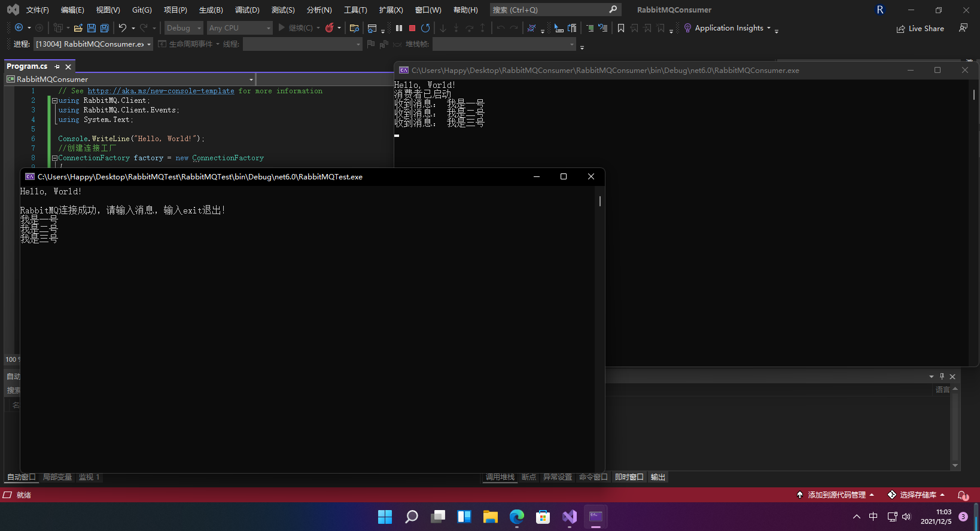
Task: Switch to the 调用堆栈 tab
Action: coord(500,477)
